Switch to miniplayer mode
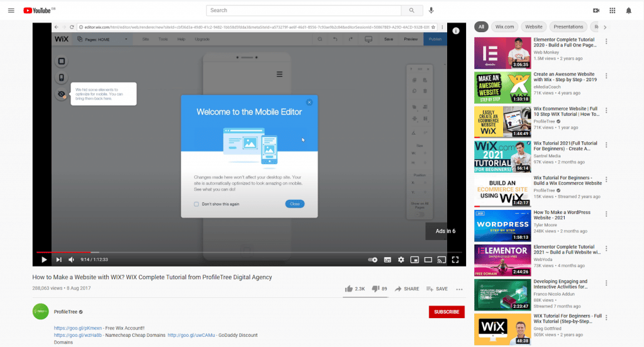Image resolution: width=644 pixels, height=347 pixels. (414, 260)
